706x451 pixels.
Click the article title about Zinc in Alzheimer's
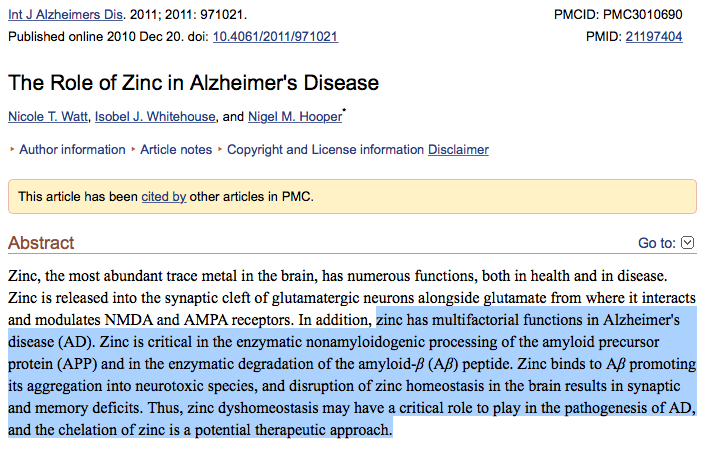(x=193, y=83)
